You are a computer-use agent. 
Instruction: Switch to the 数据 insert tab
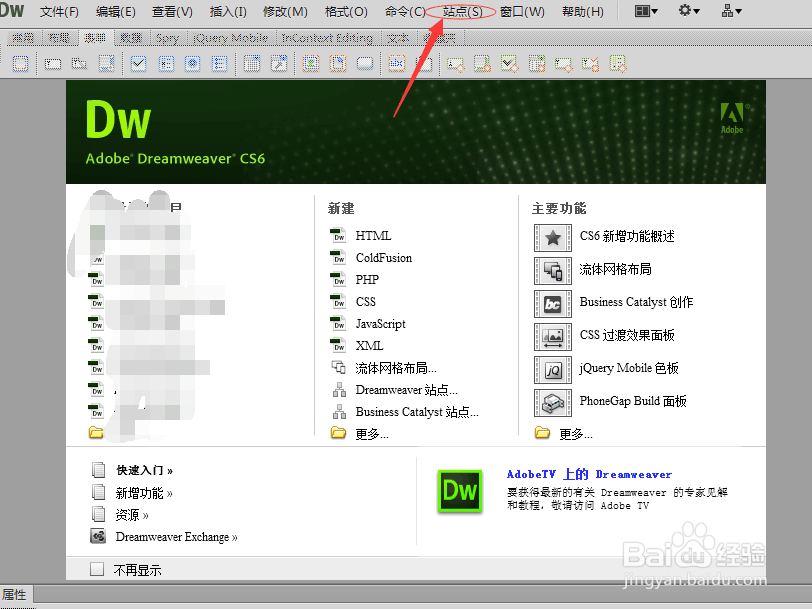[x=130, y=38]
